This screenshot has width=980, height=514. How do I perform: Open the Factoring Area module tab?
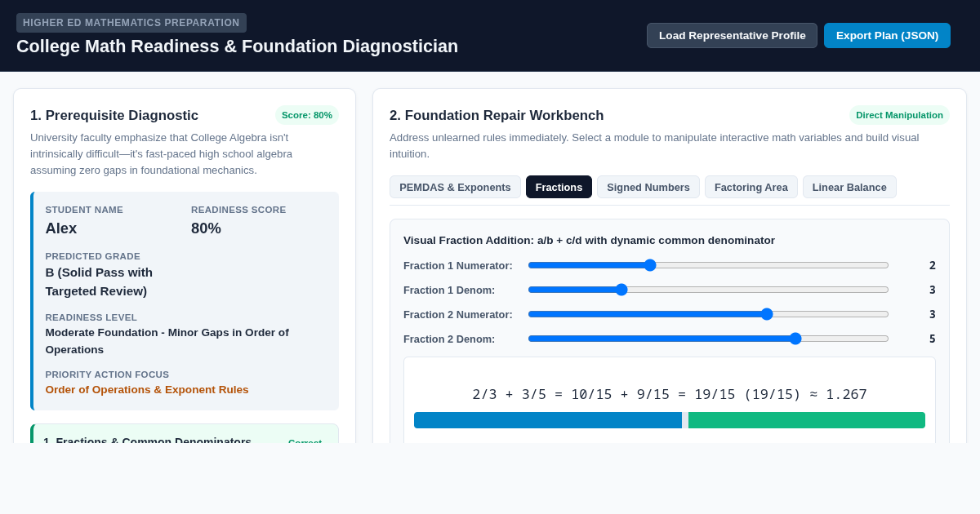pos(751,187)
